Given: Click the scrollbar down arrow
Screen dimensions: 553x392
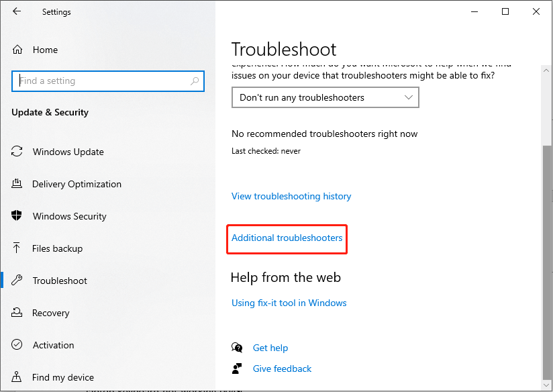Looking at the screenshot, I should 546,385.
